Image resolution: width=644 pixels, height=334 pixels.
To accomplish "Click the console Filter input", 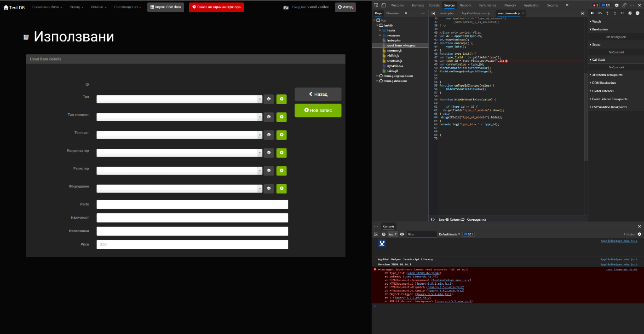I will (x=422, y=234).
